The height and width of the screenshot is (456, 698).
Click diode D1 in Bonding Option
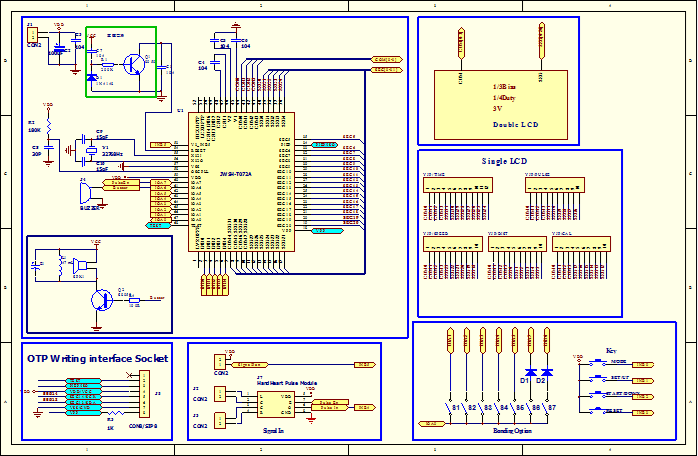coord(531,372)
